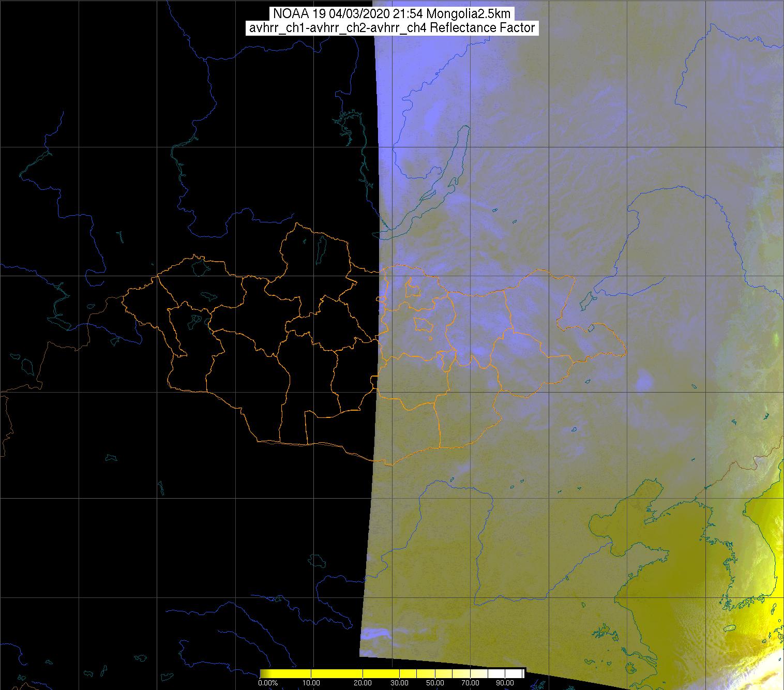The width and height of the screenshot is (784, 690).
Task: Click the '20.00' scale label
Action: tap(363, 684)
